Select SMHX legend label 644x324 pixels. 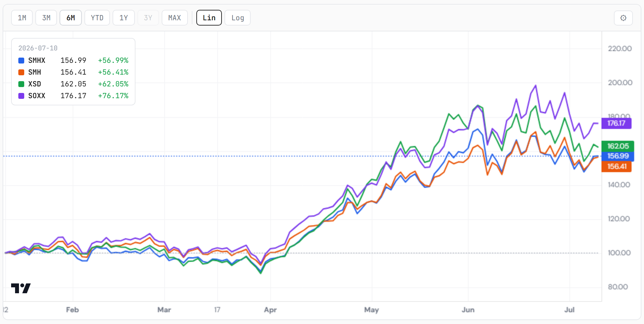(x=37, y=61)
